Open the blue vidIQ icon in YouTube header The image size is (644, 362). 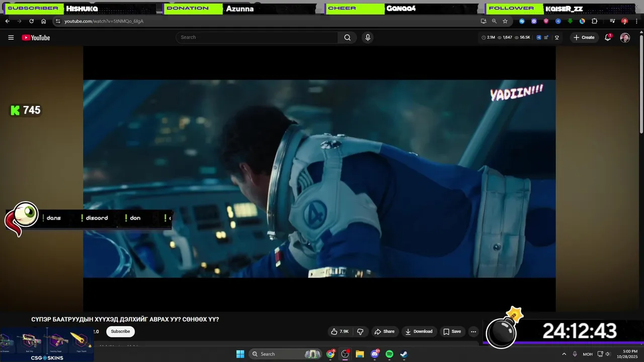pos(539,38)
